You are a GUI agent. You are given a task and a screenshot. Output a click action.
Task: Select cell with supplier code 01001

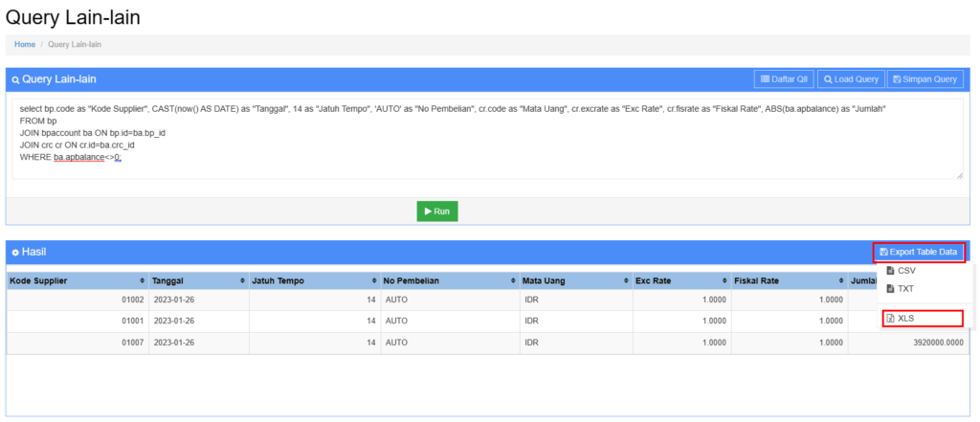click(78, 321)
